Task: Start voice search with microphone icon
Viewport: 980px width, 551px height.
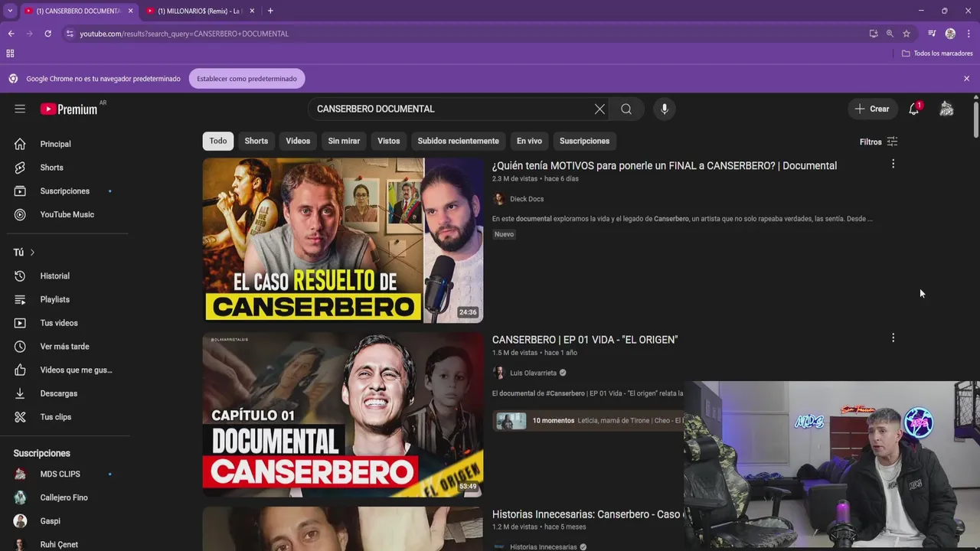Action: coord(665,109)
